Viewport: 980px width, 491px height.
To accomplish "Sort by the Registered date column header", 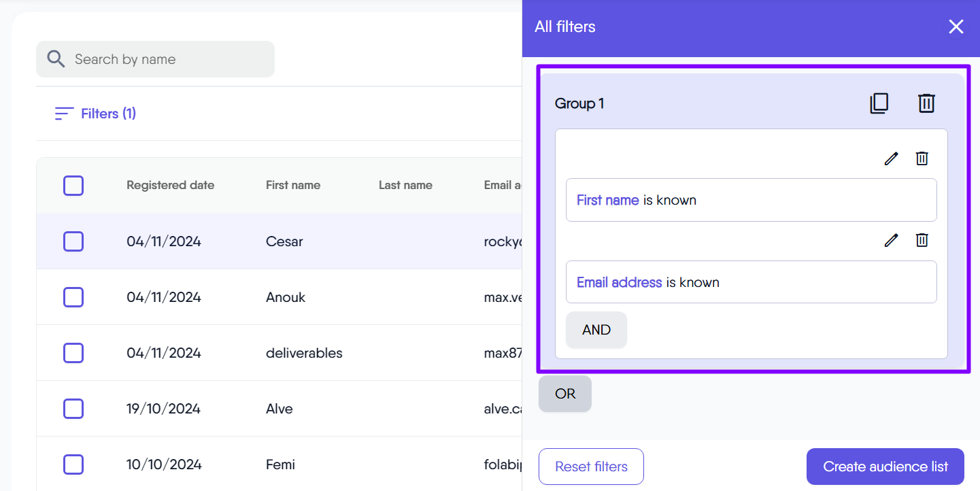I will 170,185.
